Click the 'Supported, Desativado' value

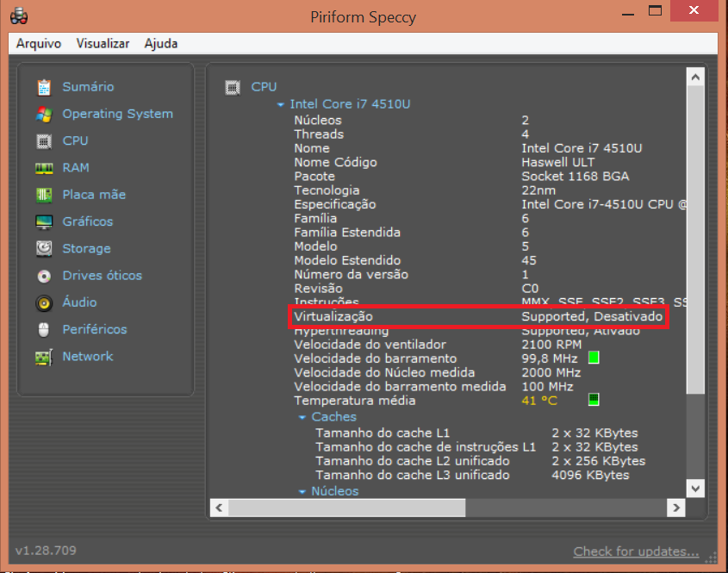coord(592,317)
